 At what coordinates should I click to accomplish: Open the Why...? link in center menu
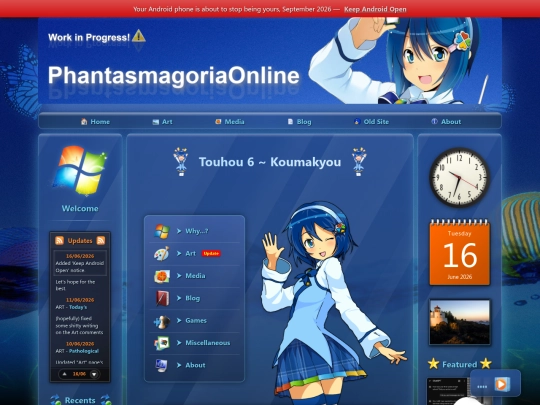(197, 231)
